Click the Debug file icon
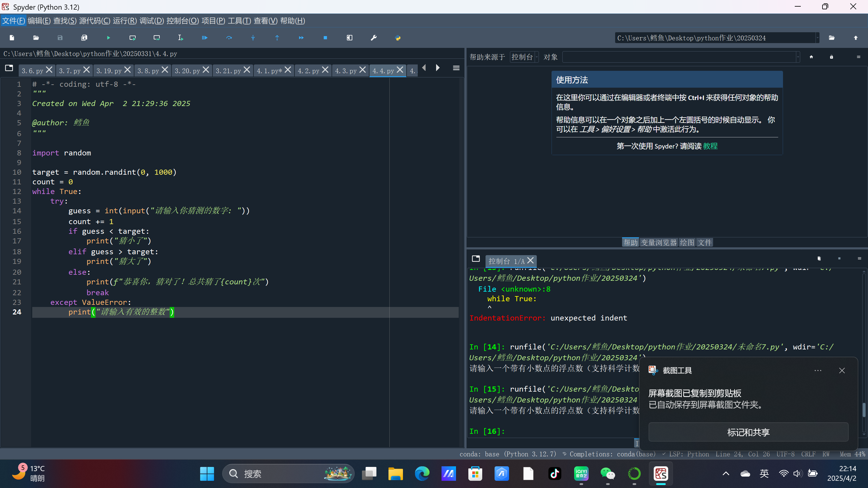 click(205, 38)
